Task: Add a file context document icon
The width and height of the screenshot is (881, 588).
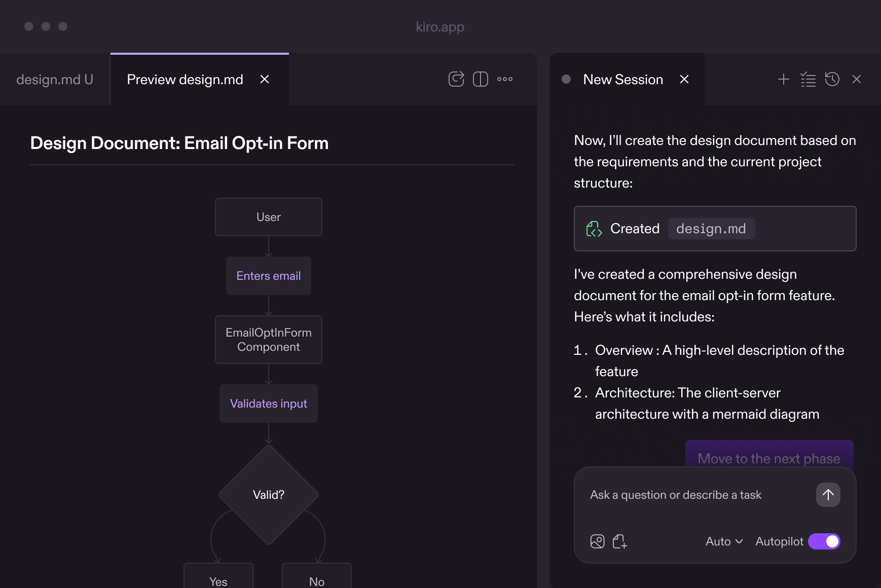Action: [619, 541]
